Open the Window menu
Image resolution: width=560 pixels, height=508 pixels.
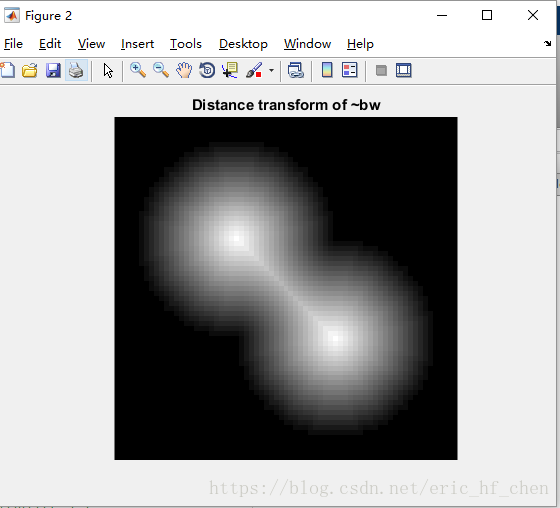pyautogui.click(x=308, y=44)
